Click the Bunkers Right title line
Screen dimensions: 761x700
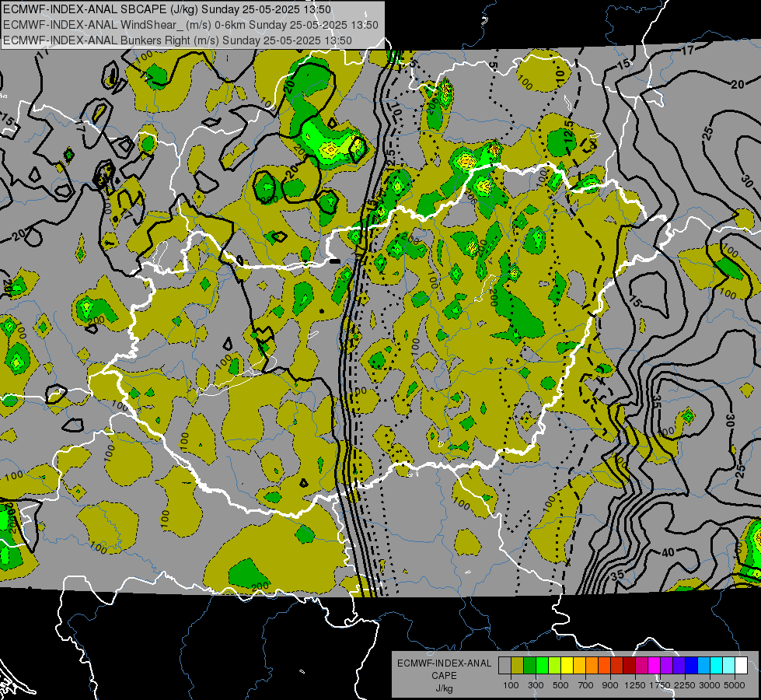point(177,40)
